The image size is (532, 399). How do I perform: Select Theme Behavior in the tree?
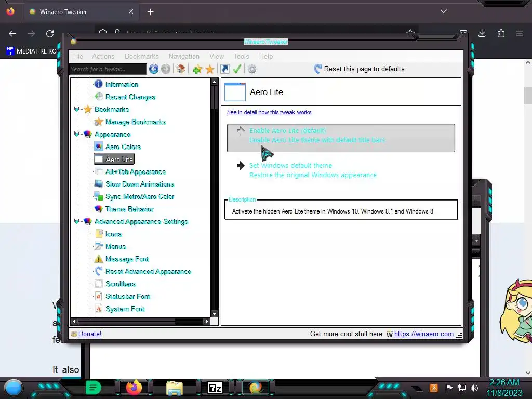click(x=129, y=209)
